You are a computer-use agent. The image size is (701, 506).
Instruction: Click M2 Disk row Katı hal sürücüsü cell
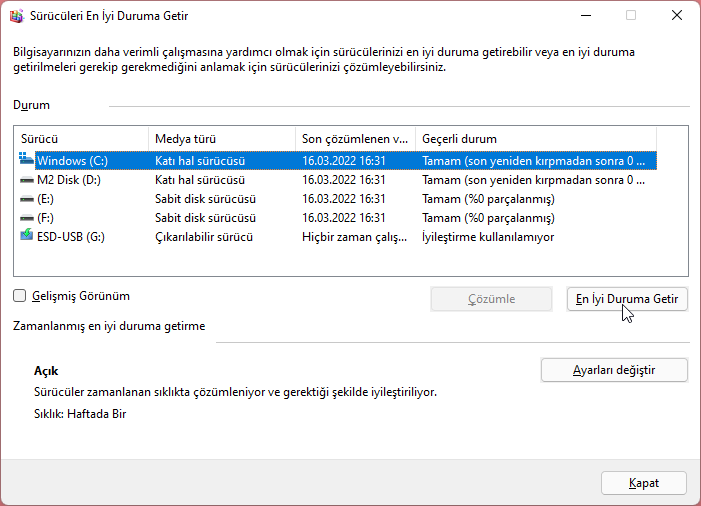coord(200,180)
